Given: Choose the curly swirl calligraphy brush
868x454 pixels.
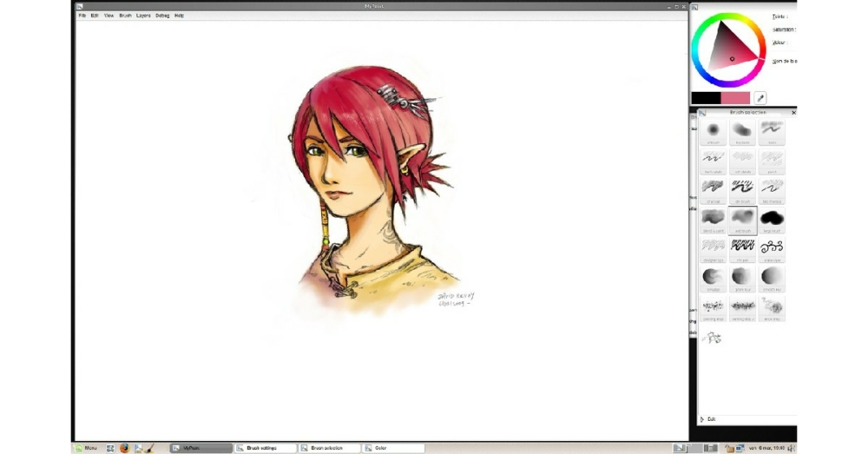Looking at the screenshot, I should 771,250.
